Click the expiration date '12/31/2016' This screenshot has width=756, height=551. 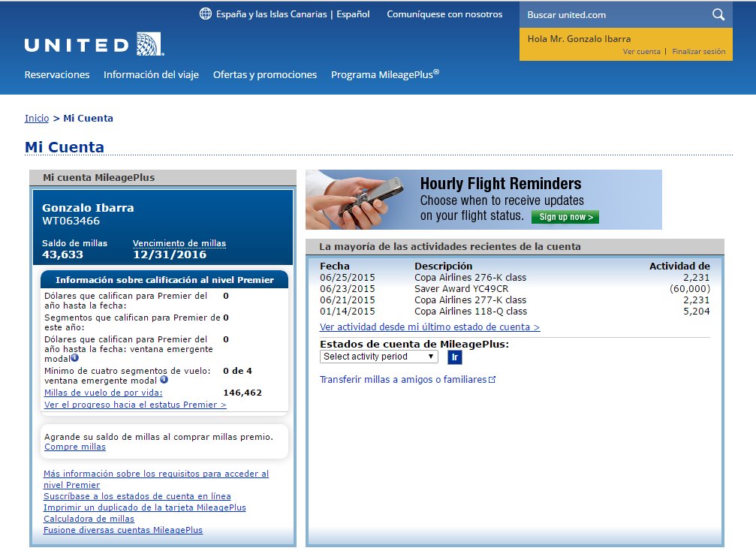coord(170,254)
